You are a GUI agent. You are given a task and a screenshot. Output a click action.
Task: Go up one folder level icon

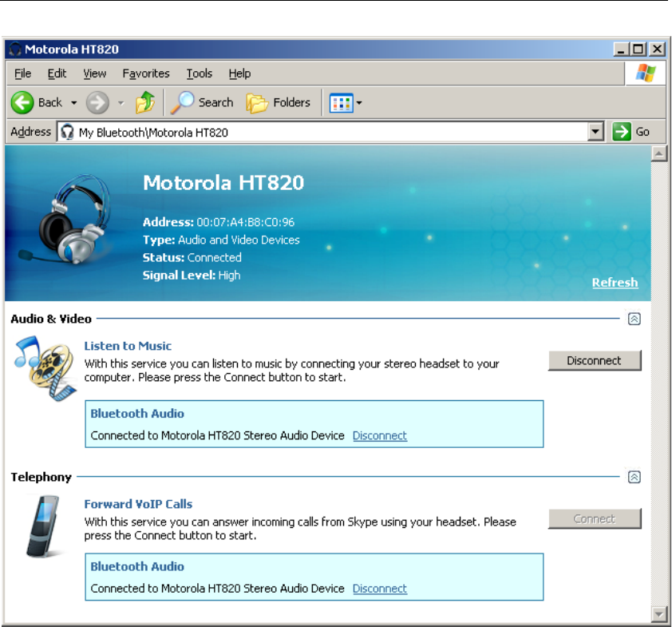point(145,102)
